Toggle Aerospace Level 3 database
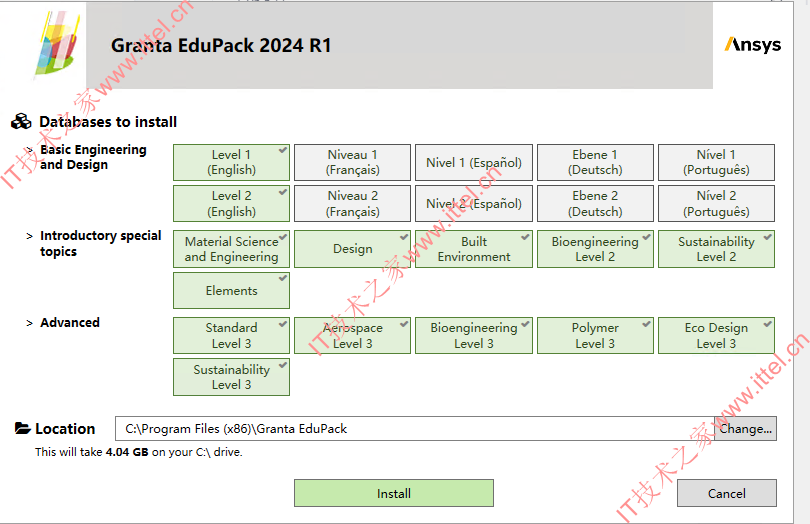Screen dimensions: 810x524 pyautogui.click(x=352, y=335)
